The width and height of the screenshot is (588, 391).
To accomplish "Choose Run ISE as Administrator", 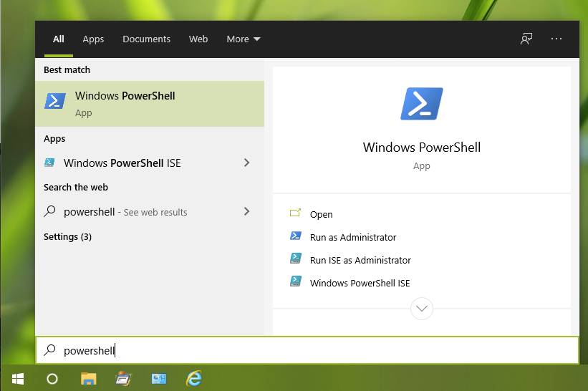I will [360, 260].
